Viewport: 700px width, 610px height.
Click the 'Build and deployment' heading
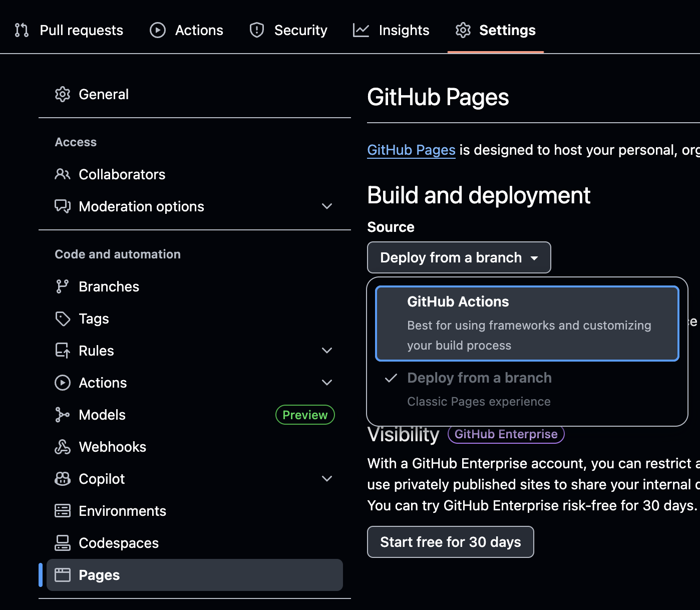(479, 195)
